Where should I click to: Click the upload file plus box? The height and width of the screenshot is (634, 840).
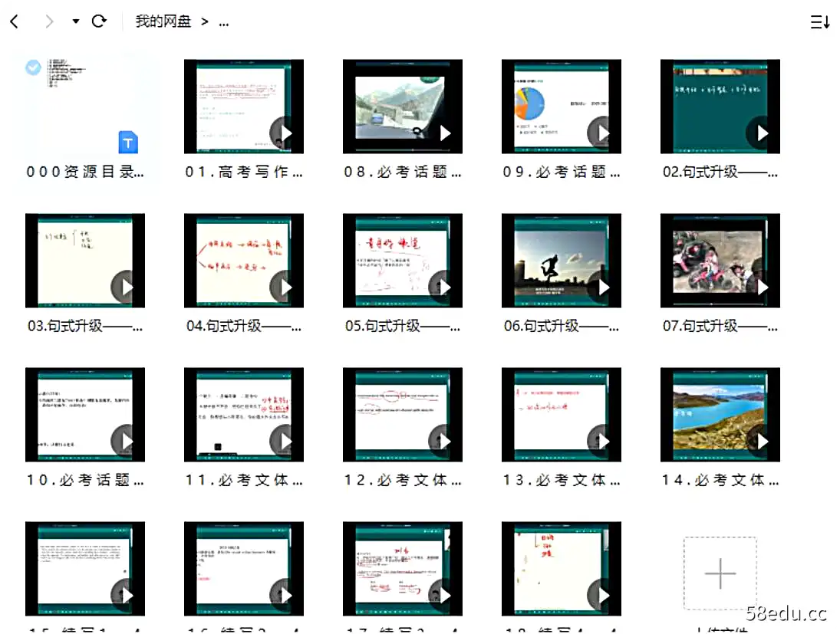720,573
